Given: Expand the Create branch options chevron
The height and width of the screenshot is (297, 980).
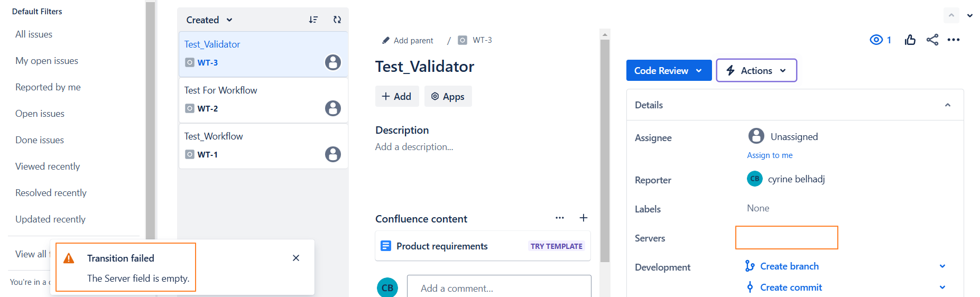Looking at the screenshot, I should click(x=942, y=266).
